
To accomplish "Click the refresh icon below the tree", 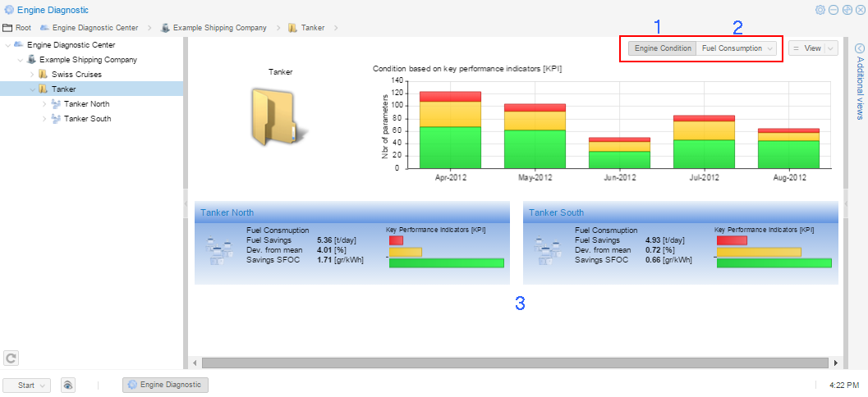I will tap(11, 358).
